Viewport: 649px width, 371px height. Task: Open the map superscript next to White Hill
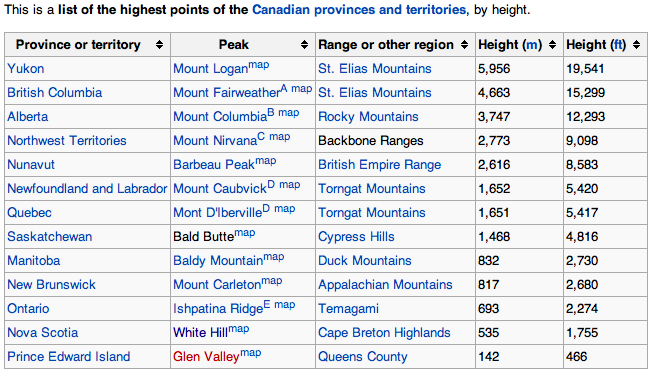click(x=238, y=329)
